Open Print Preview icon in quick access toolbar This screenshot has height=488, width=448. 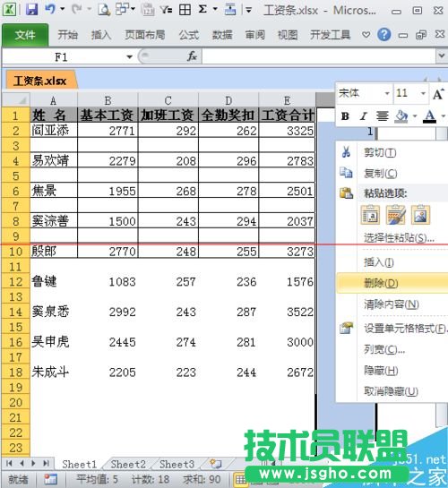click(104, 9)
